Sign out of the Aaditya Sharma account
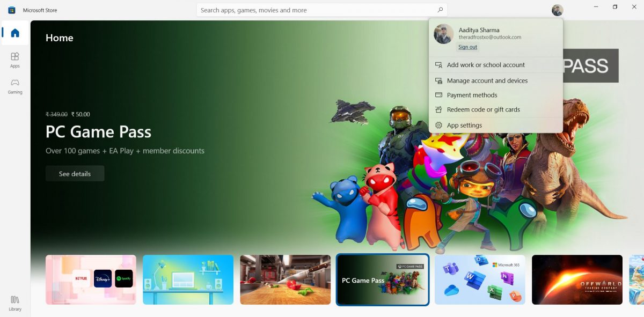The image size is (644, 317). (x=467, y=47)
